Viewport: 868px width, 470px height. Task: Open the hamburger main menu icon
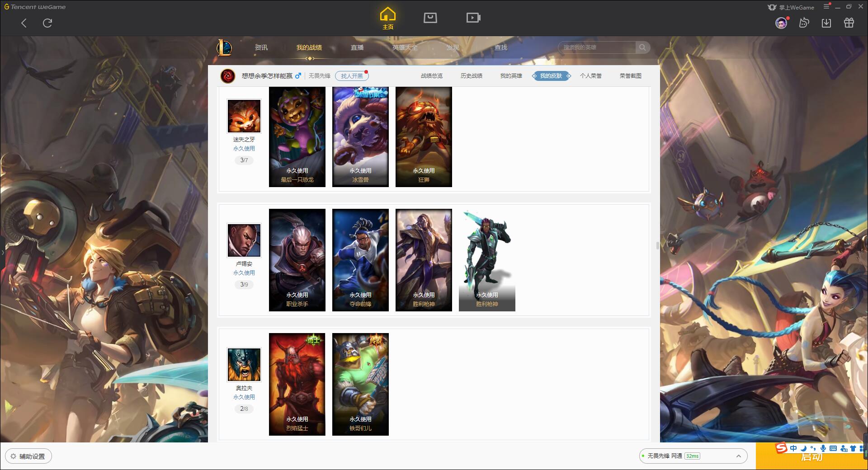pyautogui.click(x=827, y=6)
